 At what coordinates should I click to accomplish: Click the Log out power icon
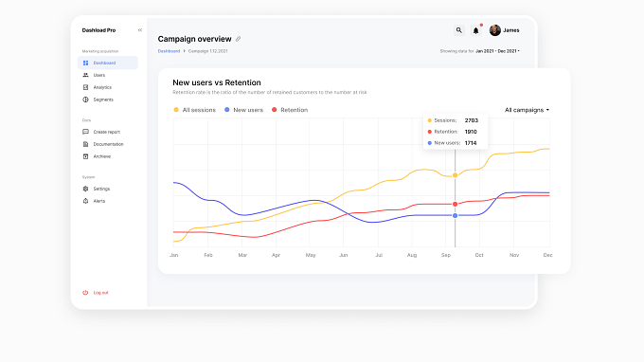85,293
